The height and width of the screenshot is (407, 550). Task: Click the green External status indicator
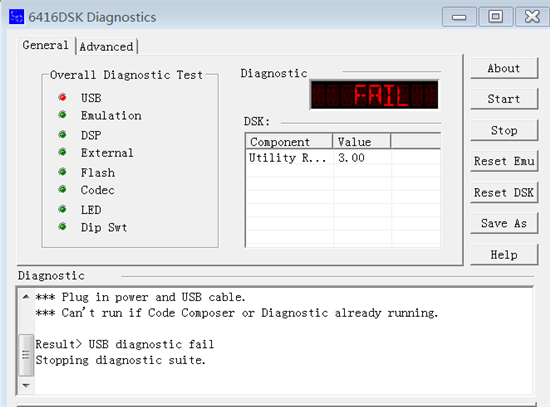[62, 152]
